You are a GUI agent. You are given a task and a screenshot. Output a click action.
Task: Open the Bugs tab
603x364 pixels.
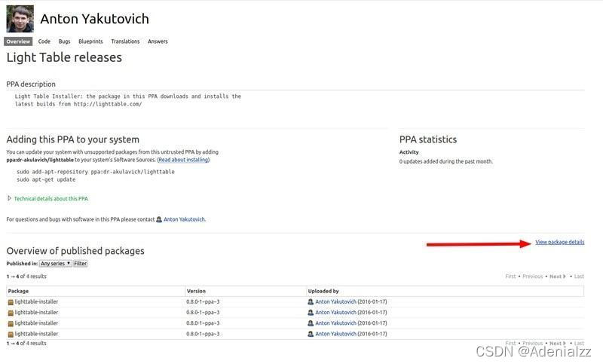coord(64,41)
